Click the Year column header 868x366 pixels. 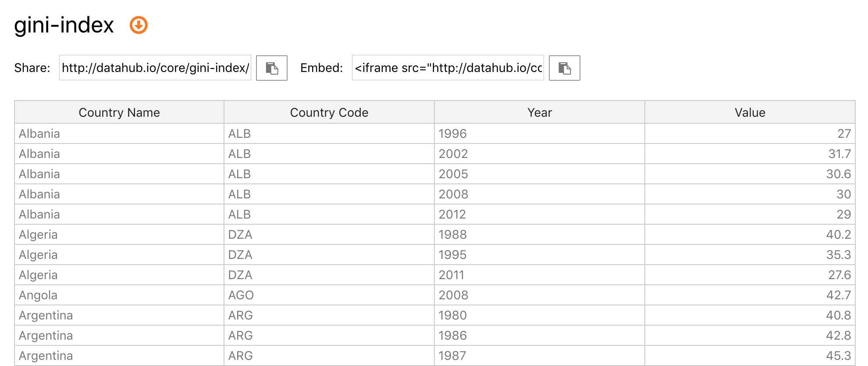tap(540, 112)
